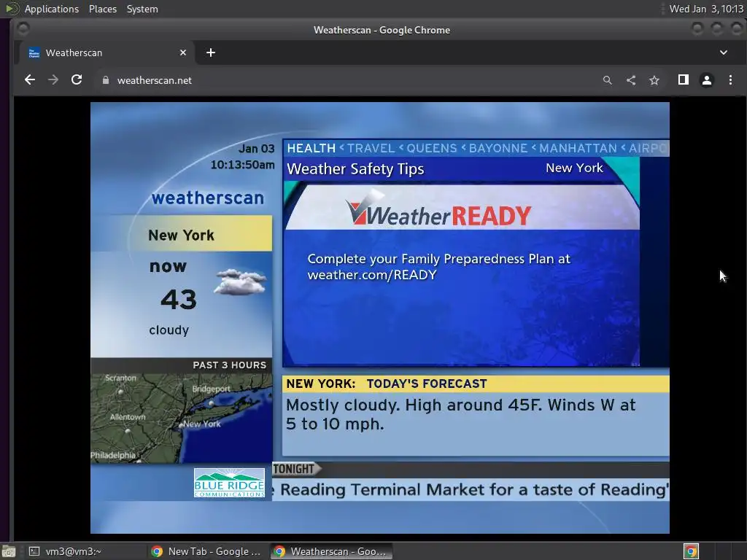Viewport: 747px width, 560px height.
Task: Select the HEALTH category in the ticker
Action: 311,148
